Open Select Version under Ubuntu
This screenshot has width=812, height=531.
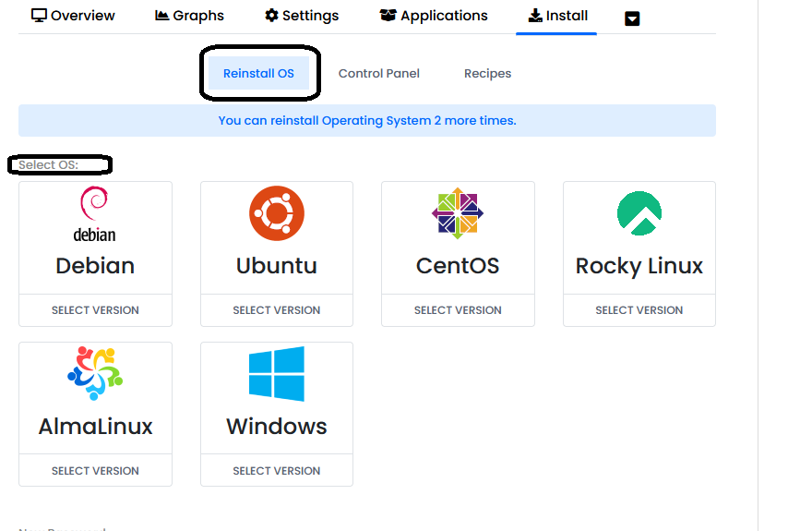pyautogui.click(x=277, y=310)
